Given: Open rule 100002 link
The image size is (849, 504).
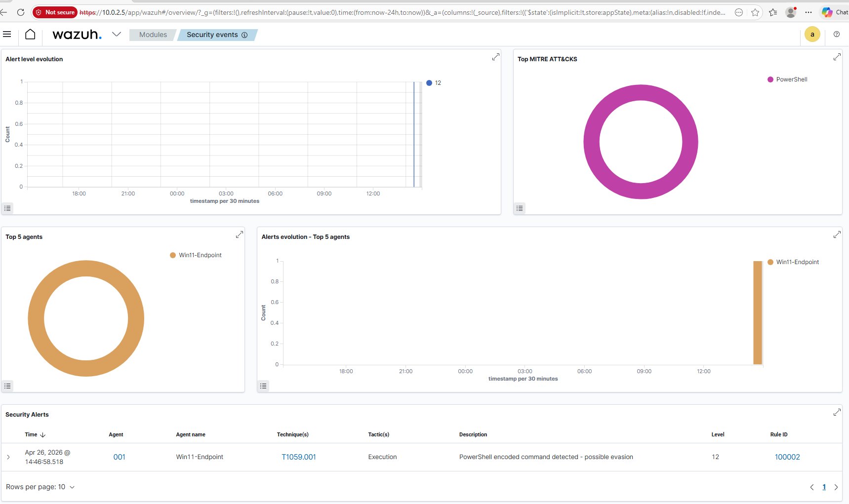Looking at the screenshot, I should pos(787,457).
